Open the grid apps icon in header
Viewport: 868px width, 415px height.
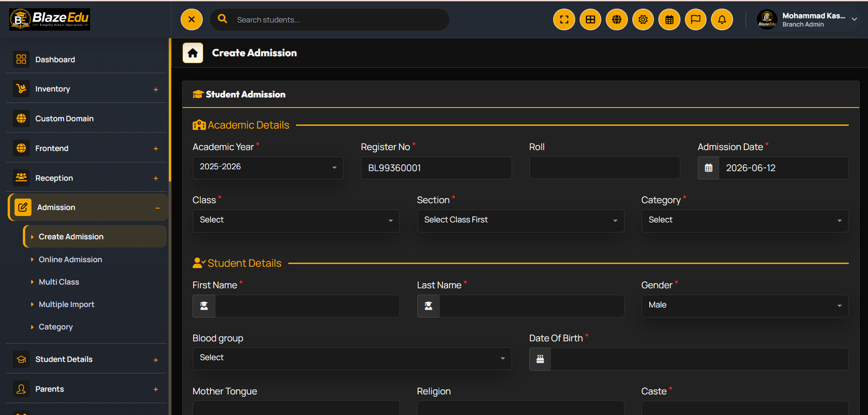(x=590, y=20)
